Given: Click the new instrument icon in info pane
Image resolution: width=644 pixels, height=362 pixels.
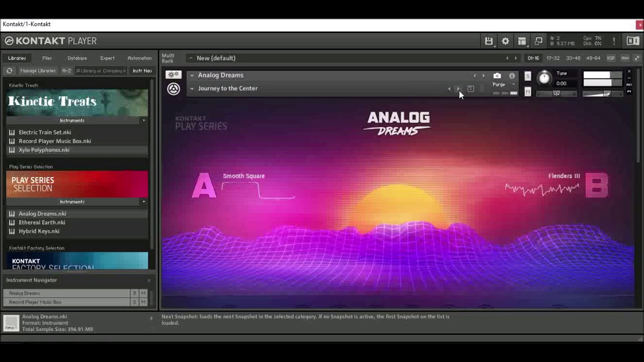Looking at the screenshot, I should click(11, 323).
